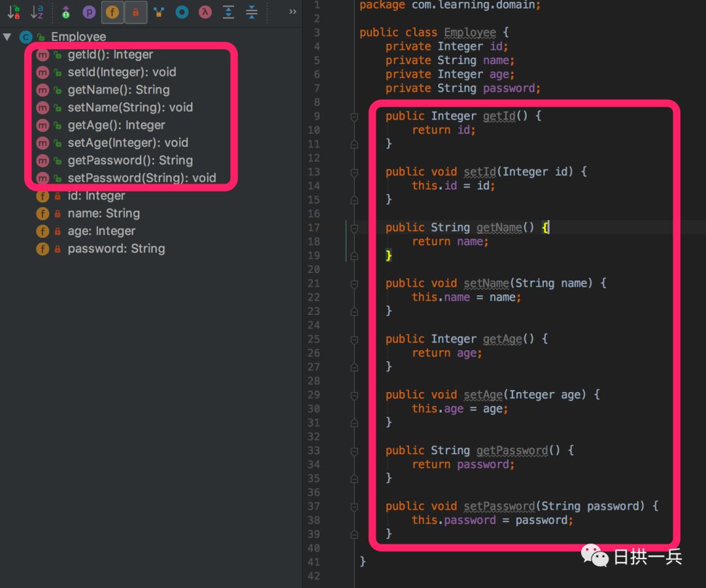The height and width of the screenshot is (588, 706).
Task: Click 'private Integer age;' field declaration
Action: [450, 74]
